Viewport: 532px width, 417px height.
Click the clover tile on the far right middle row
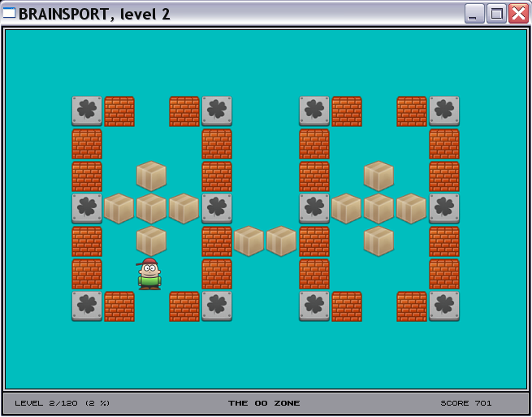pyautogui.click(x=444, y=208)
